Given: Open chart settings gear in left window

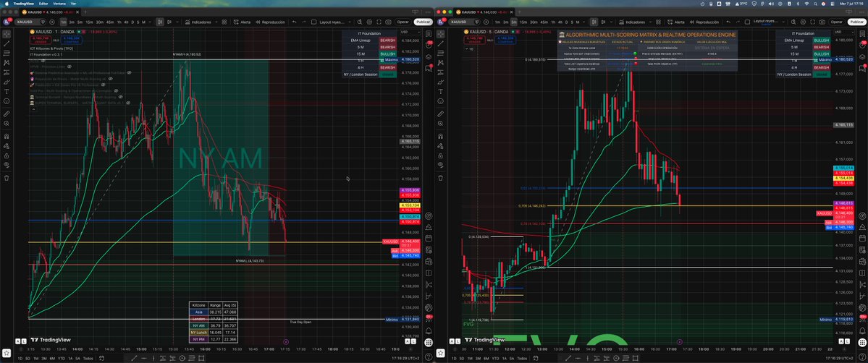Looking at the screenshot, I should coord(369,22).
